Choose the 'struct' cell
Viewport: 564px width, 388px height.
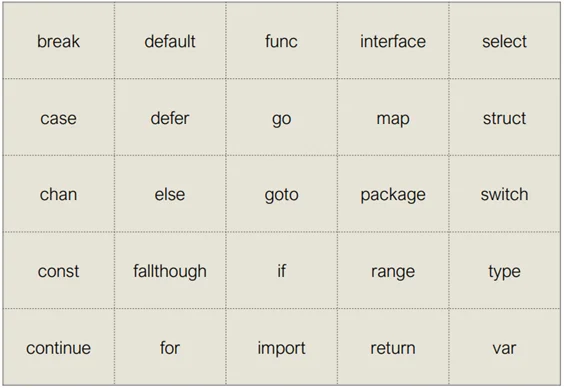click(504, 118)
